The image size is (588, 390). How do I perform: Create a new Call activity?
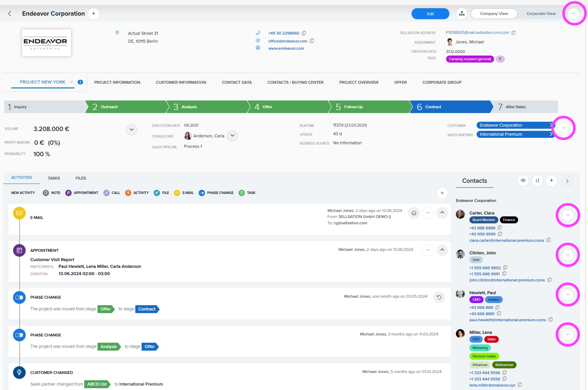112,193
